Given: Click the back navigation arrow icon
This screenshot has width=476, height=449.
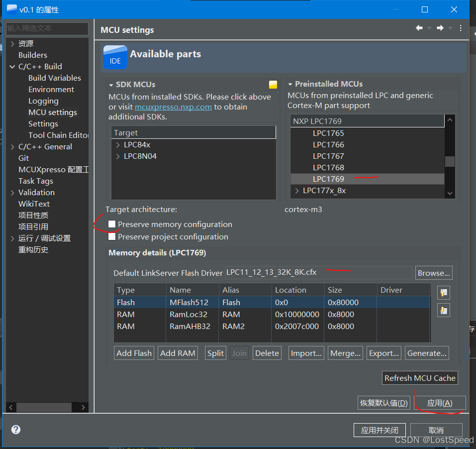Looking at the screenshot, I should click(x=419, y=28).
